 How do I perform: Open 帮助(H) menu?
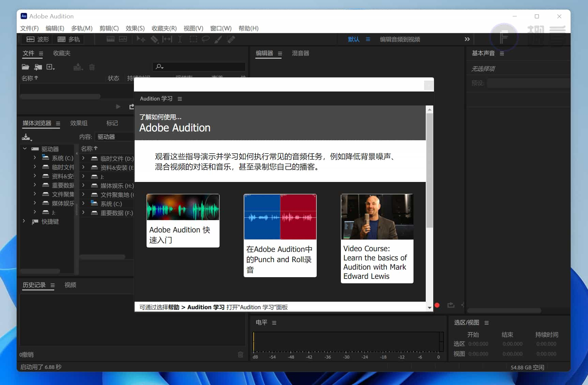click(x=248, y=28)
